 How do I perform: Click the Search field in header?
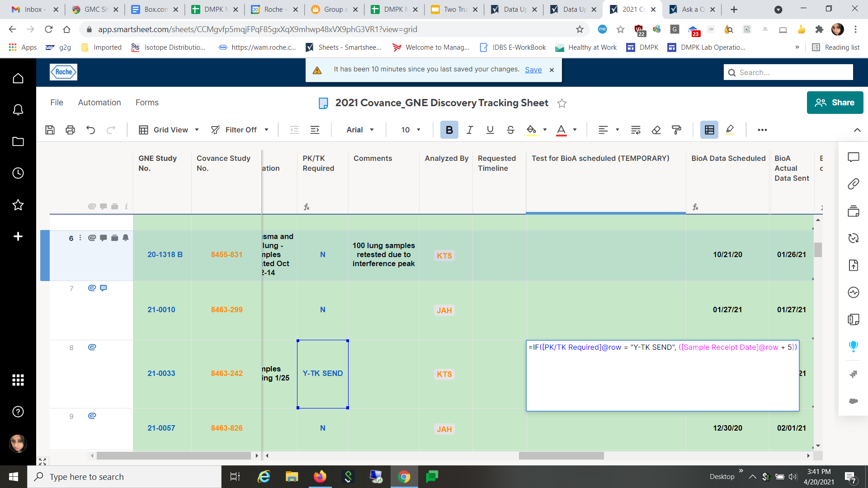[x=788, y=72]
